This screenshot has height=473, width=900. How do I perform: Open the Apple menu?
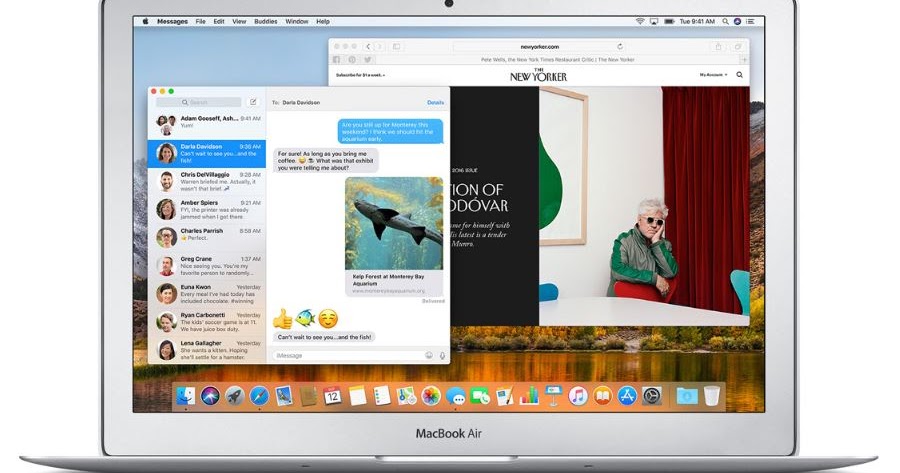click(x=145, y=21)
